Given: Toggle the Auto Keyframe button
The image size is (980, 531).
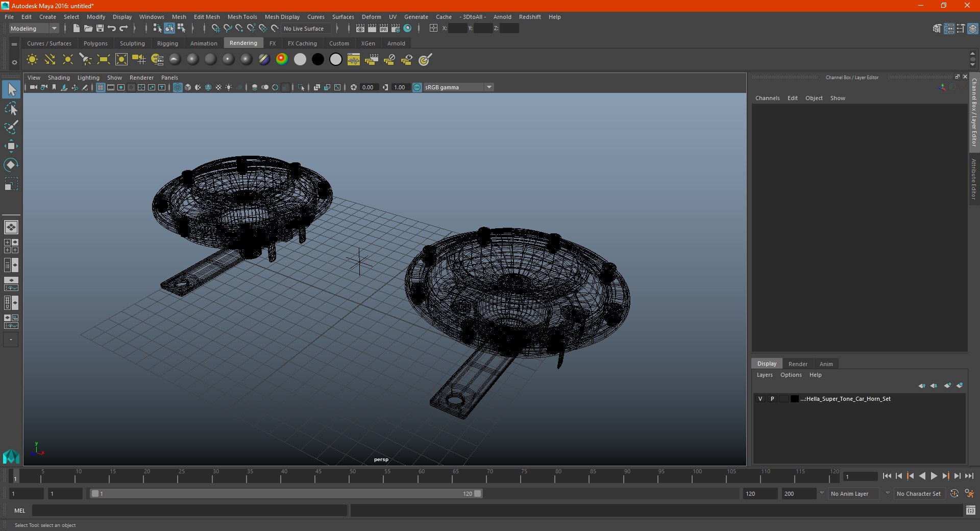Looking at the screenshot, I should click(954, 494).
